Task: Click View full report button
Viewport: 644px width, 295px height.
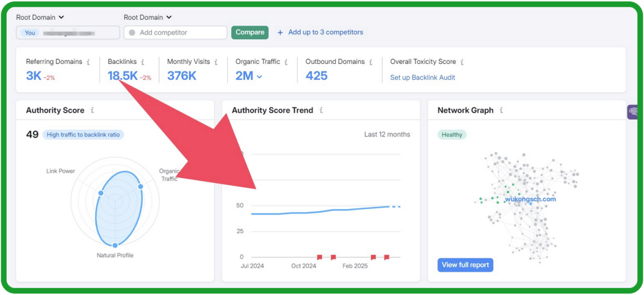Action: tap(465, 265)
